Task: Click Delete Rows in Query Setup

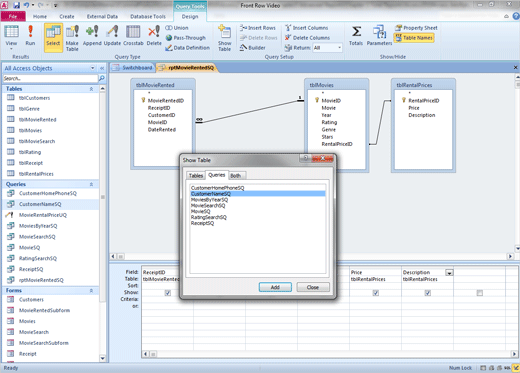Action: (259, 38)
